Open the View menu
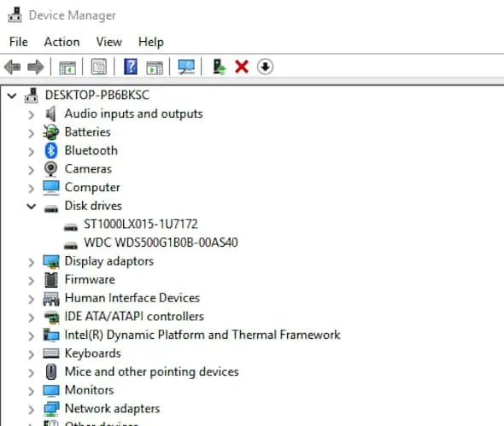The width and height of the screenshot is (504, 426). (109, 42)
